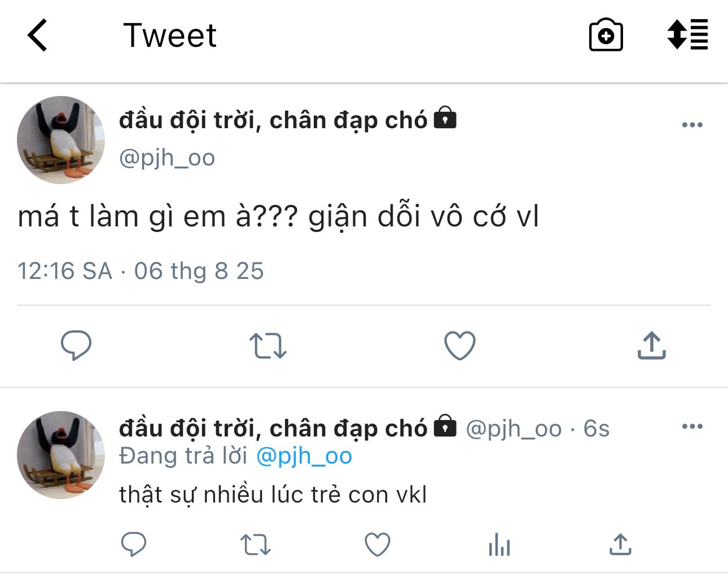Retweet the reply tweet

(x=256, y=545)
